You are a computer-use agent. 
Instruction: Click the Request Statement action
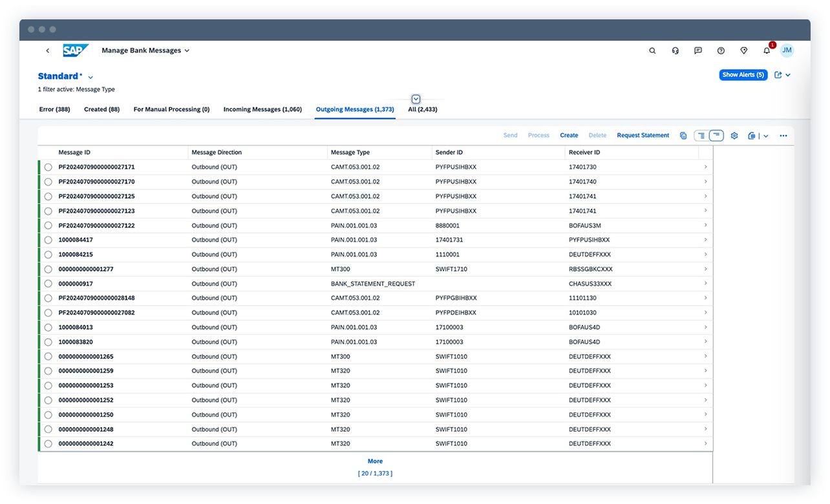(x=643, y=136)
